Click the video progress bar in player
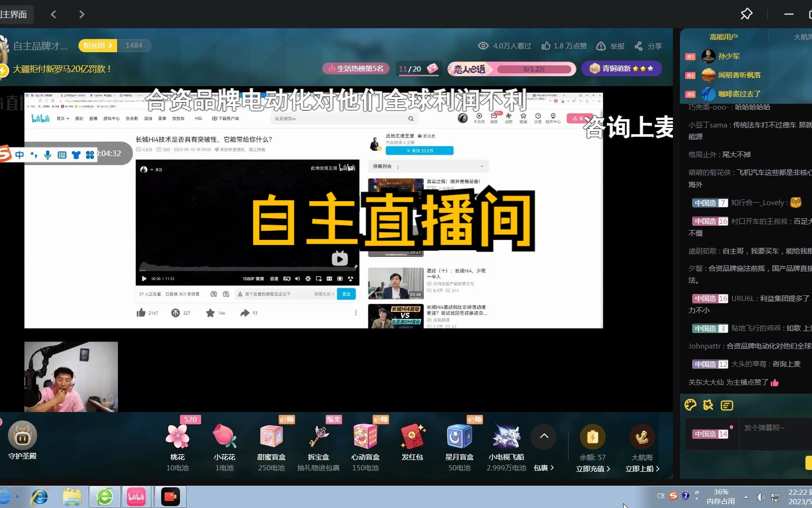 [x=247, y=270]
